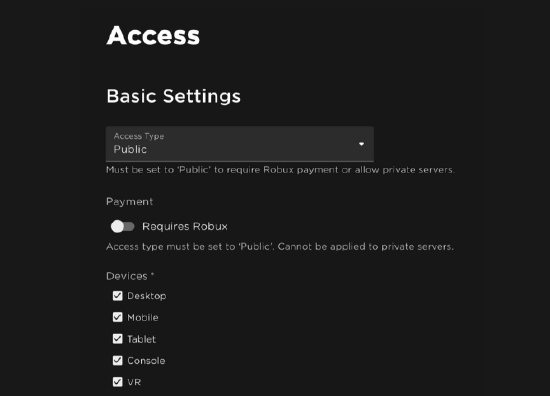Uncheck the Mobile device checkbox
The image size is (550, 396).
[118, 317]
